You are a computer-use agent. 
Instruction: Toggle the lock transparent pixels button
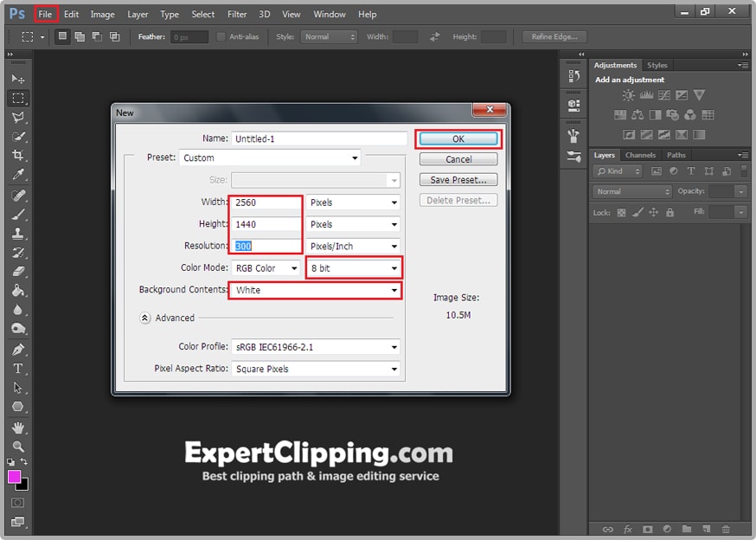pyautogui.click(x=621, y=212)
